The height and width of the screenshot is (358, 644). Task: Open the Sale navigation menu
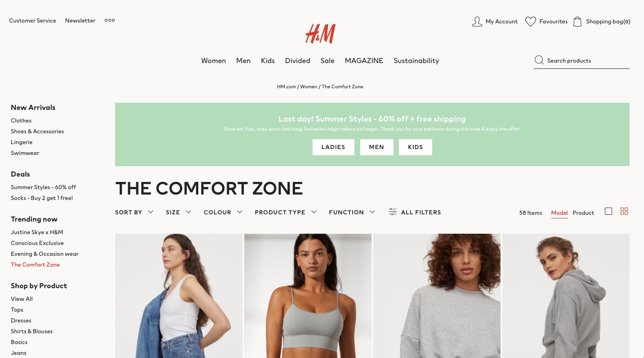click(327, 61)
